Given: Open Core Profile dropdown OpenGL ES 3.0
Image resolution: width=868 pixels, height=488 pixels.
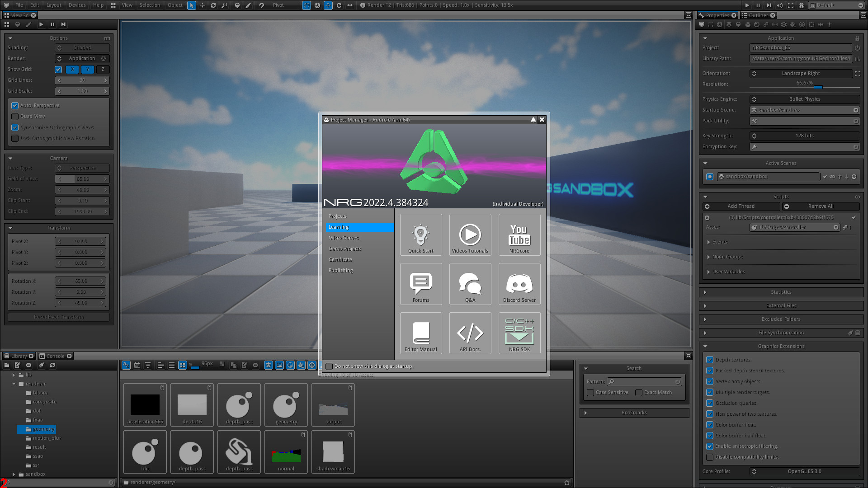Looking at the screenshot, I should 805,471.
